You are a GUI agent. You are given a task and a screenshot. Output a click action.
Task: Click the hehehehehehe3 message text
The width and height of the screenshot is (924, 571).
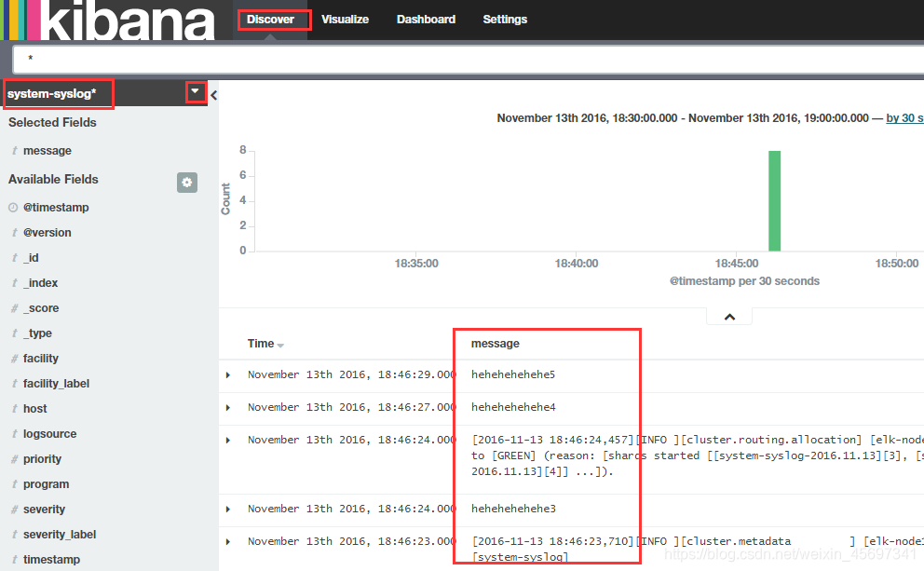click(513, 509)
